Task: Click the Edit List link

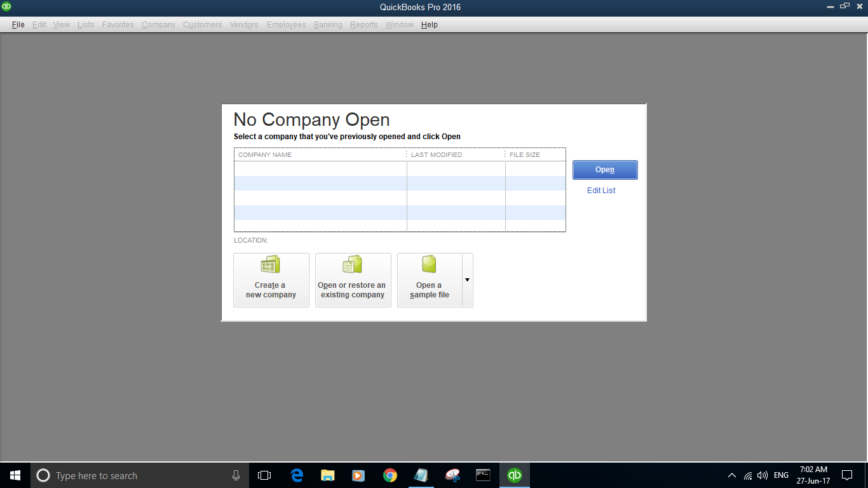Action: (601, 191)
